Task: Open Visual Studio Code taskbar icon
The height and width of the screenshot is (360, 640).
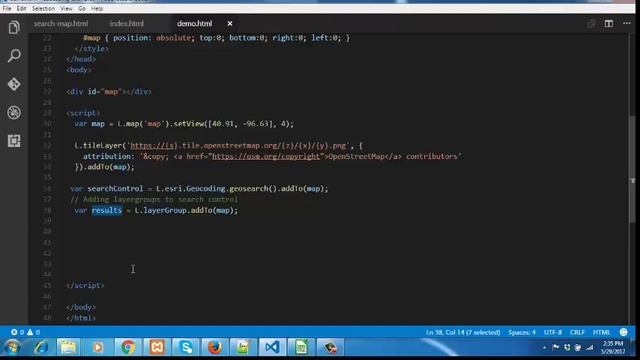Action: click(x=272, y=347)
